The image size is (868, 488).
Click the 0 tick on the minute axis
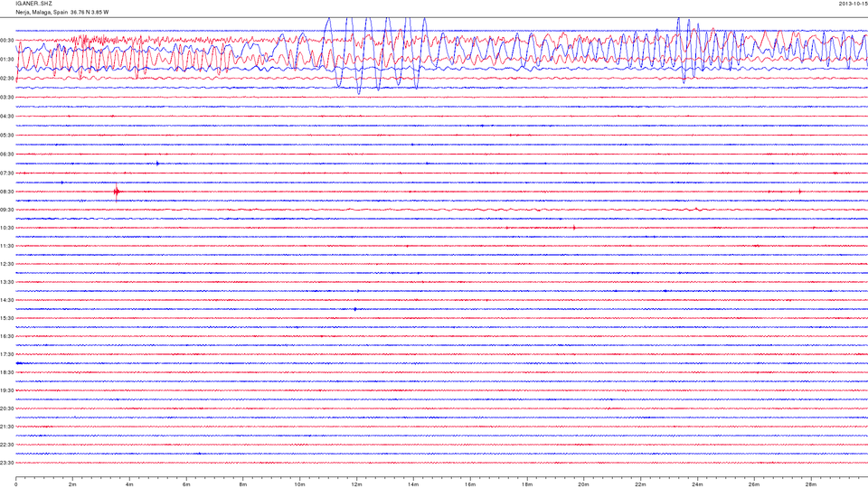pos(16,484)
